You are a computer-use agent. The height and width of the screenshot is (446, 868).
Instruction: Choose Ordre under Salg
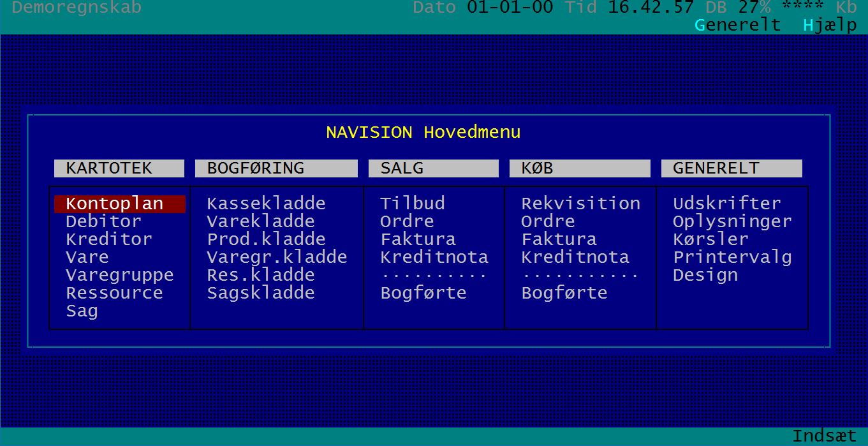(x=407, y=222)
